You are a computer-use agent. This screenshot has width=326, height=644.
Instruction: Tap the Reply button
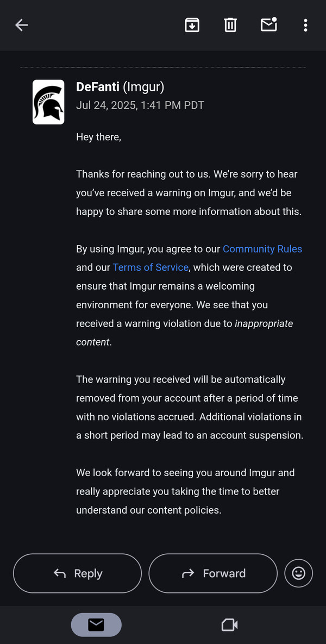(77, 573)
